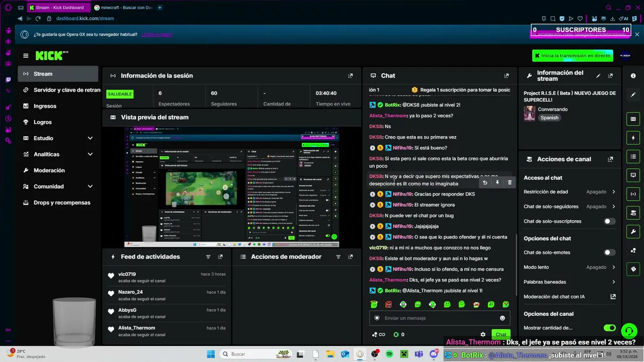Pop out the Chat panel
644x362 pixels.
click(x=507, y=76)
